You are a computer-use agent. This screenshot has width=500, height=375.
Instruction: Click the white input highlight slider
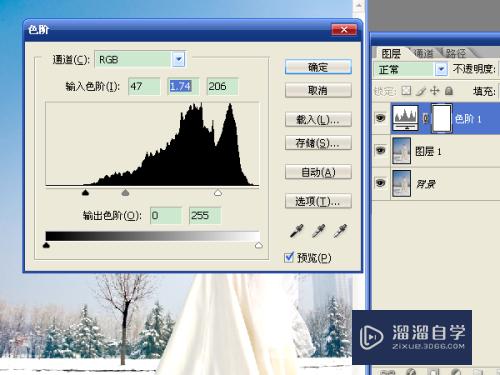tap(218, 192)
